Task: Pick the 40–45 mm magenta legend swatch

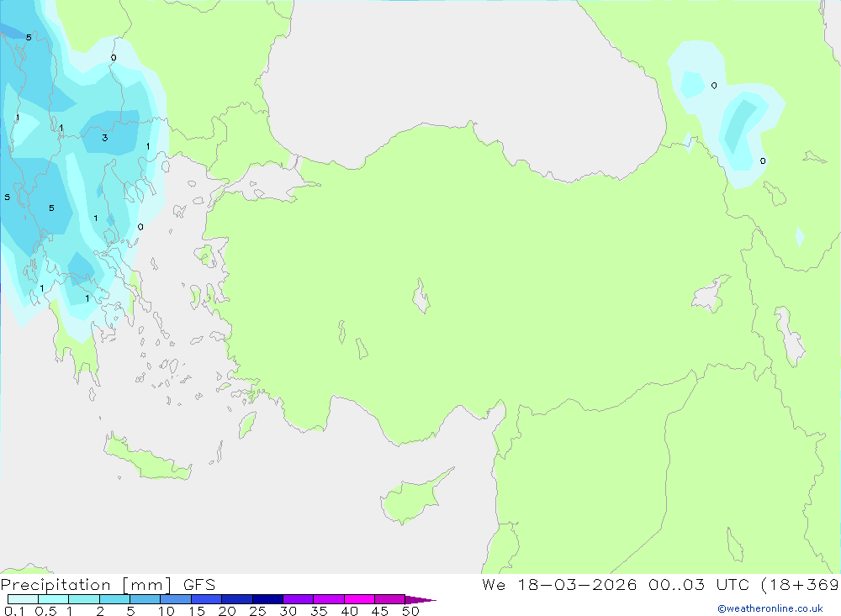Action: (x=359, y=599)
